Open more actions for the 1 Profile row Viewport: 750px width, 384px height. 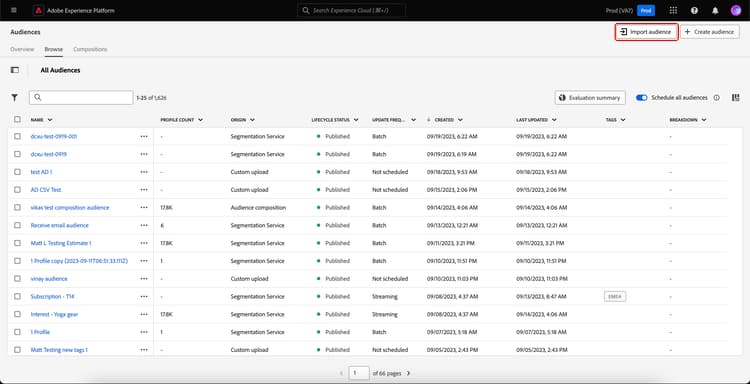[144, 332]
